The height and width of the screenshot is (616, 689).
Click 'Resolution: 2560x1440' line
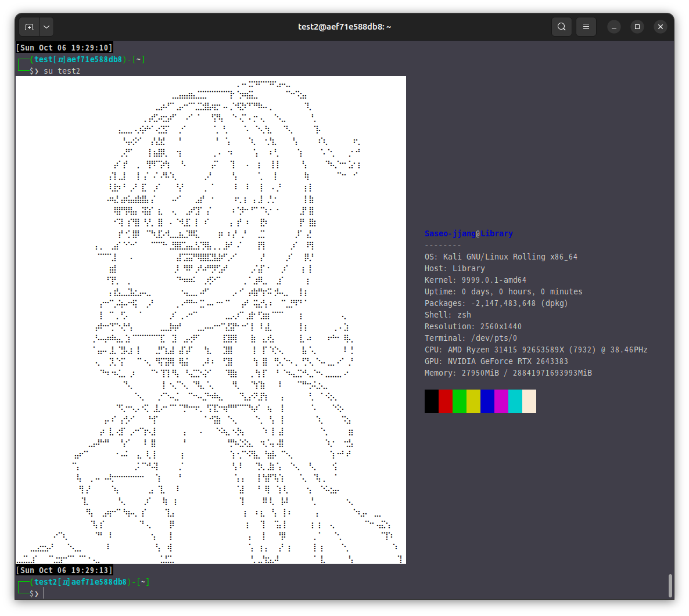[473, 327]
